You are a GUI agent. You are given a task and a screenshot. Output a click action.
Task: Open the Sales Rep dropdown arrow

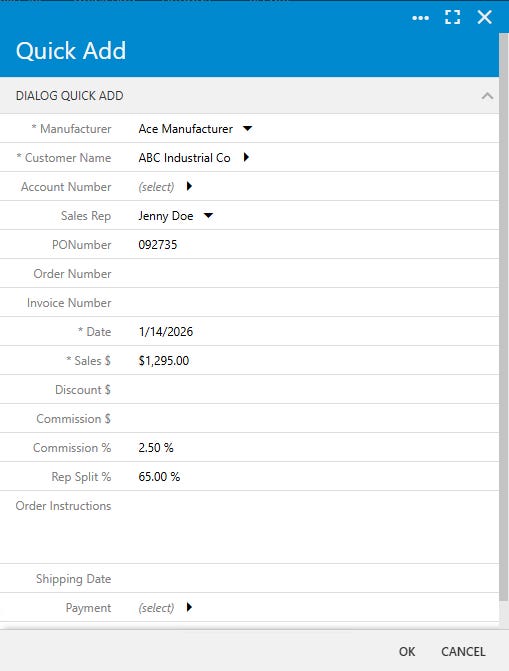(208, 215)
